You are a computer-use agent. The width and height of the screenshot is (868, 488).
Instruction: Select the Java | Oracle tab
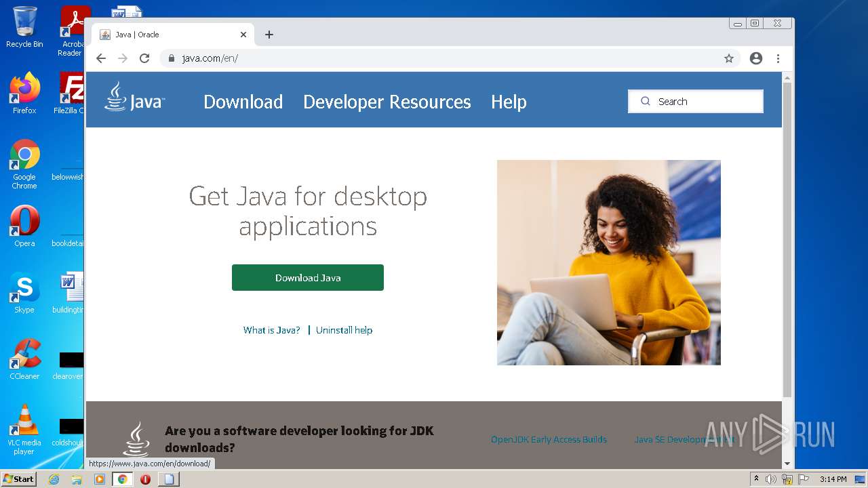(173, 35)
